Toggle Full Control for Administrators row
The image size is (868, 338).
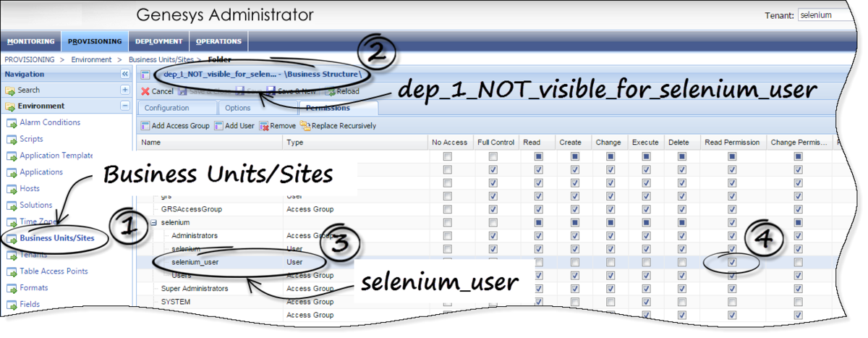493,236
